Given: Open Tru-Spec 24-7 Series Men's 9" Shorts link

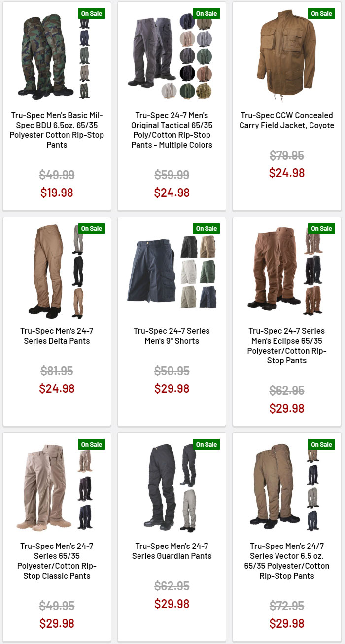Looking at the screenshot, I should 172,336.
